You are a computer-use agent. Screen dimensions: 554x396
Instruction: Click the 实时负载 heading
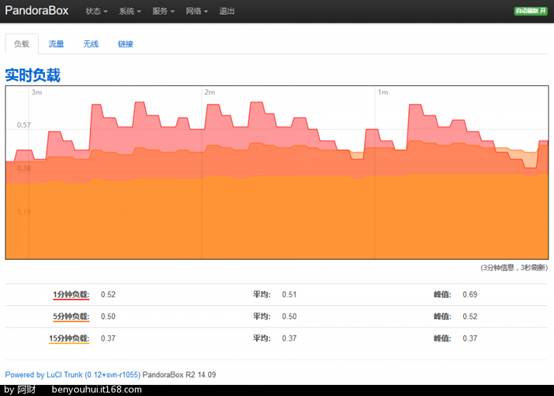tap(33, 75)
